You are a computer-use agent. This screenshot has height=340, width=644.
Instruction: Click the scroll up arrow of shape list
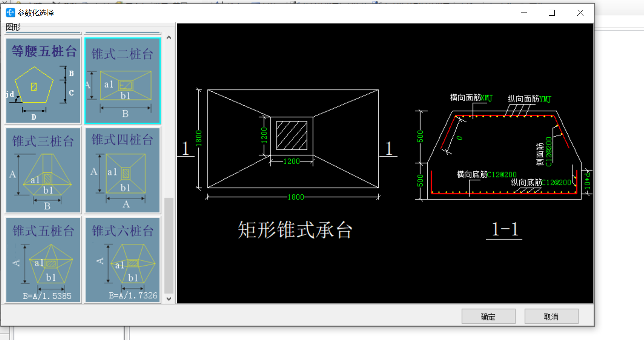tap(169, 38)
